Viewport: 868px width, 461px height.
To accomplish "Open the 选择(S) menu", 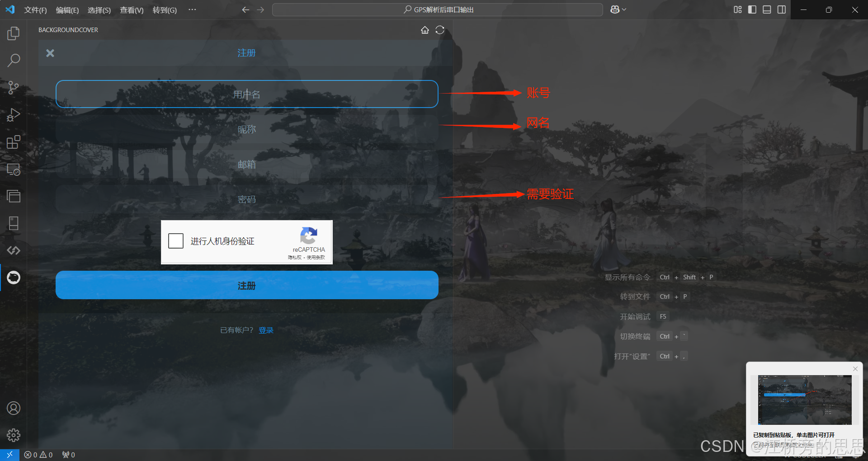I will [x=99, y=10].
